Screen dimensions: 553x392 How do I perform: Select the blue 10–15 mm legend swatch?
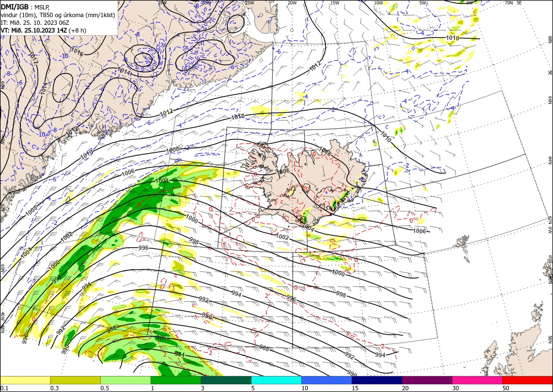(327, 380)
